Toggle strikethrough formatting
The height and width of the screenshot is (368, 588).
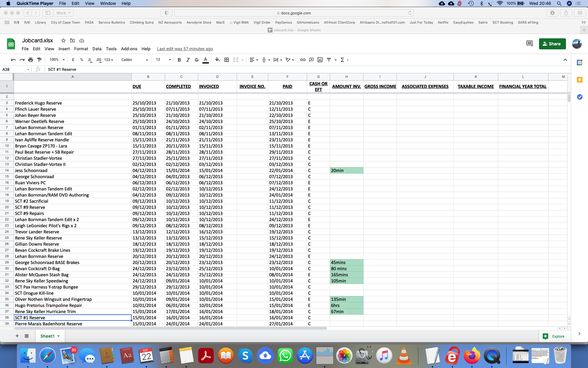click(197, 60)
